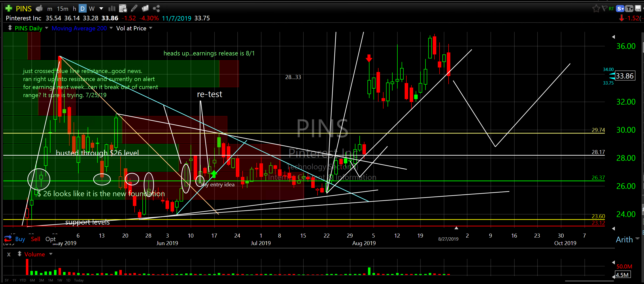Viewport: 644px width, 284px height.
Task: Expand the Moving Average 200 dropdown
Action: pyautogui.click(x=111, y=28)
